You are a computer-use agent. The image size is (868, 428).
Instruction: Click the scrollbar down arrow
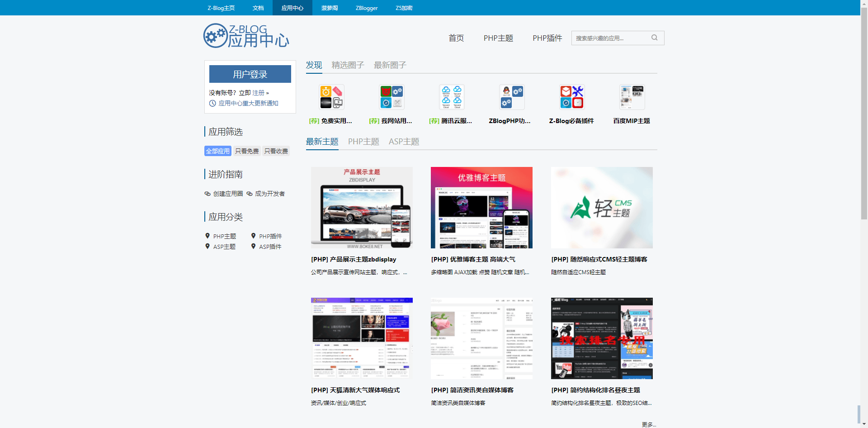click(864, 425)
